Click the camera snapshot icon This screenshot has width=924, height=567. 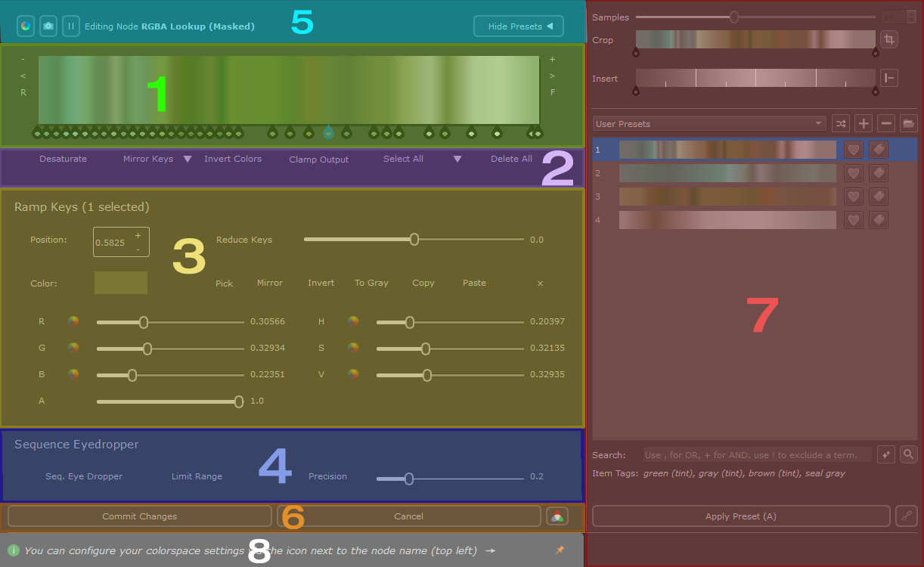point(48,26)
